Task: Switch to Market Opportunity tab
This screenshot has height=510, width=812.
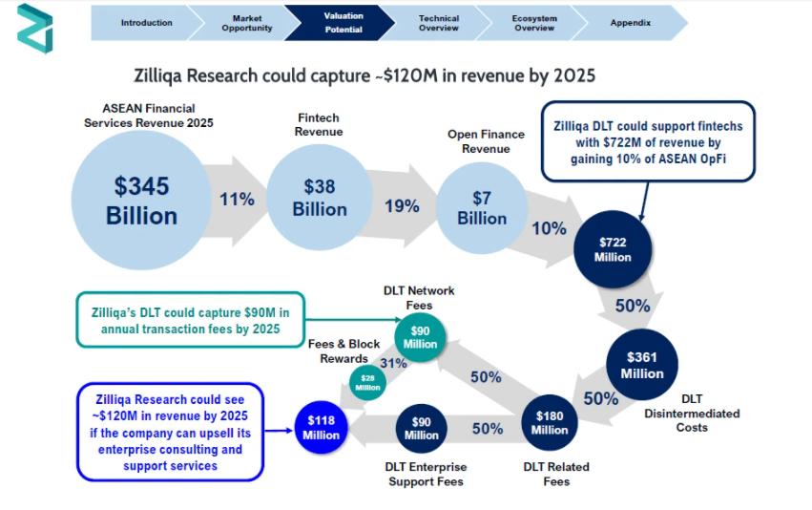Action: [247, 23]
